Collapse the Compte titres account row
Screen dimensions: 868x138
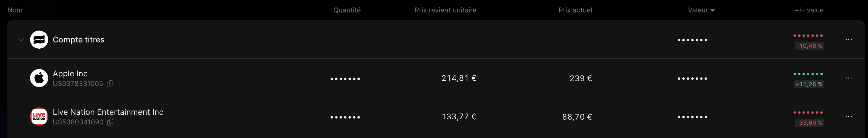click(21, 40)
